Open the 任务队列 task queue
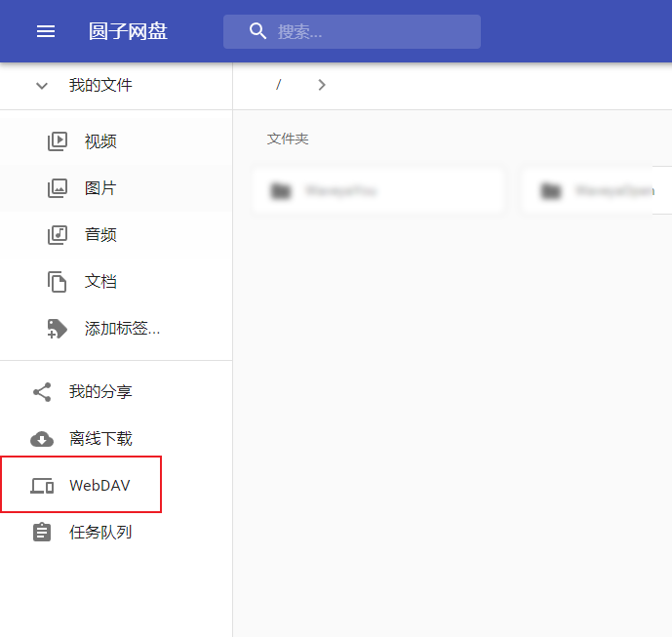 point(99,533)
